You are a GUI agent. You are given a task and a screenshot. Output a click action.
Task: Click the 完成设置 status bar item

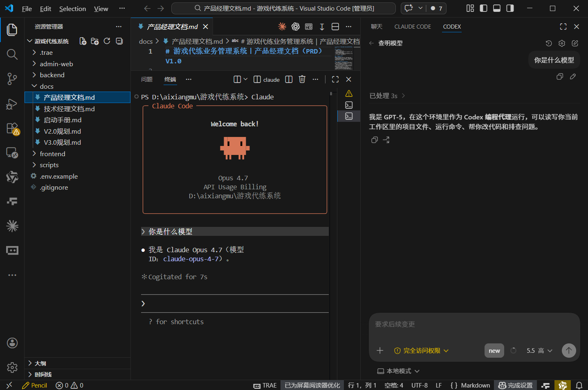point(516,385)
